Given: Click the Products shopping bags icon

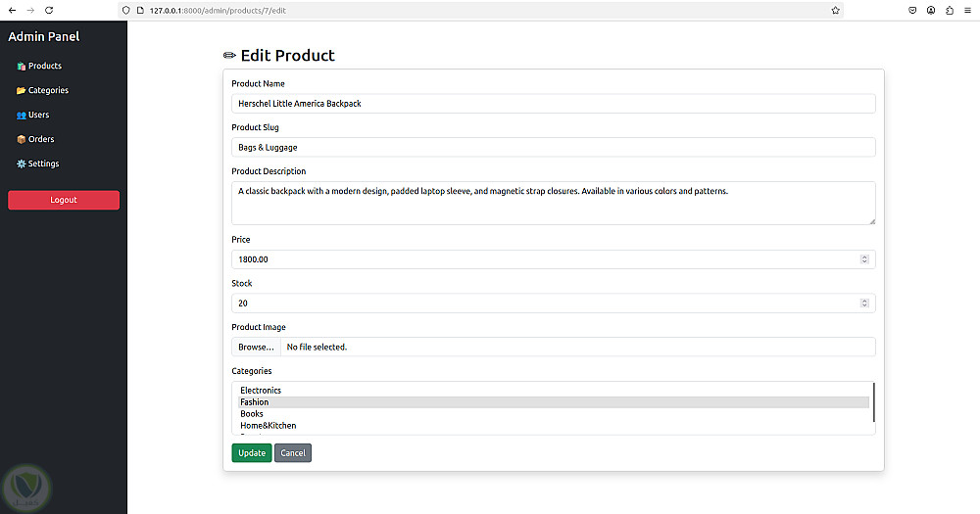Looking at the screenshot, I should coord(21,67).
